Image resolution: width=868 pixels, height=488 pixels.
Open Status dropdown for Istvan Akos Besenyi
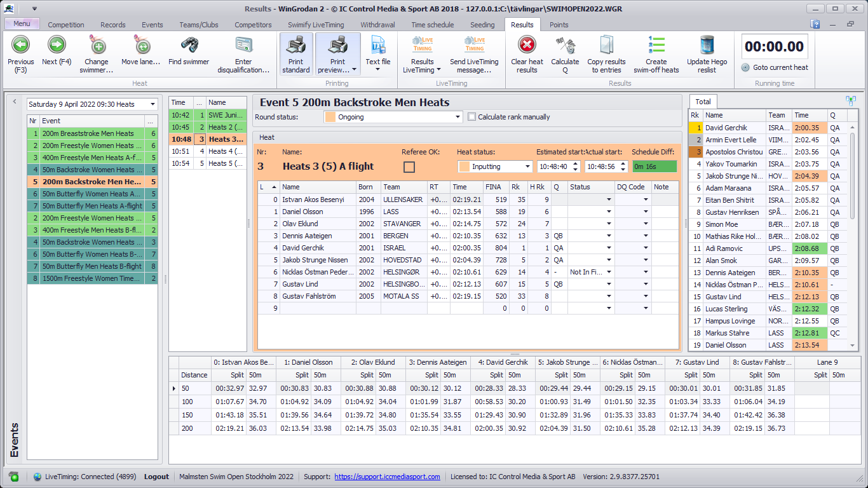pos(609,200)
